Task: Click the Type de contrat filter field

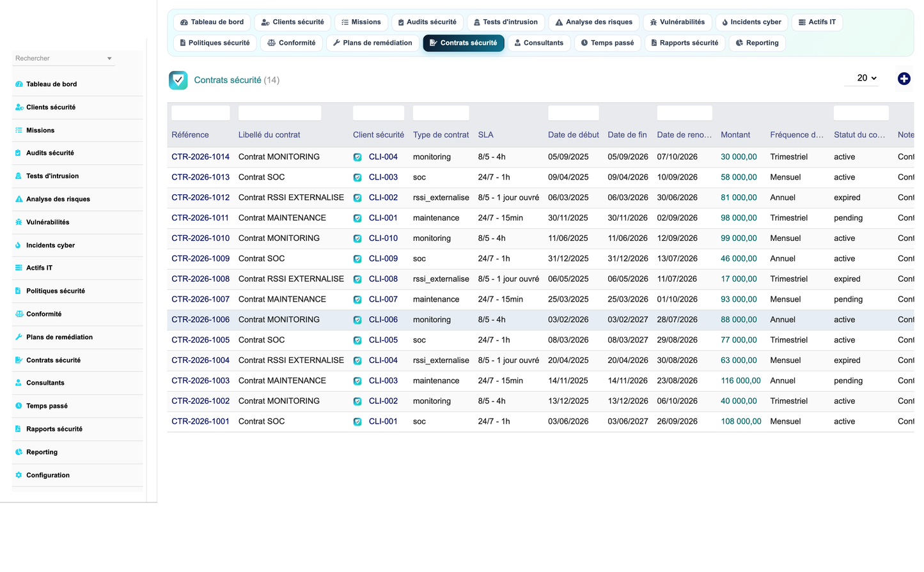Action: click(441, 113)
